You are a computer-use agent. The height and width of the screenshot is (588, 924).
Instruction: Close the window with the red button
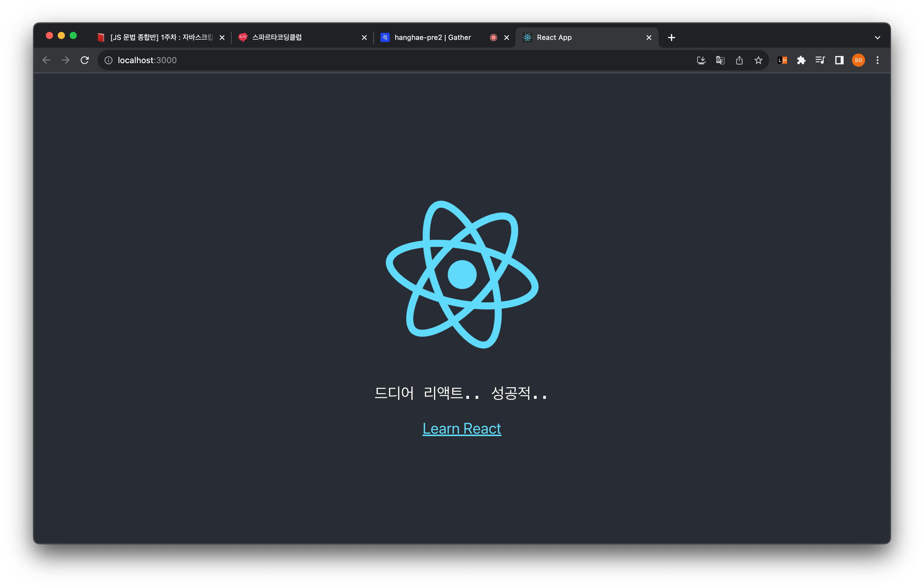[49, 36]
